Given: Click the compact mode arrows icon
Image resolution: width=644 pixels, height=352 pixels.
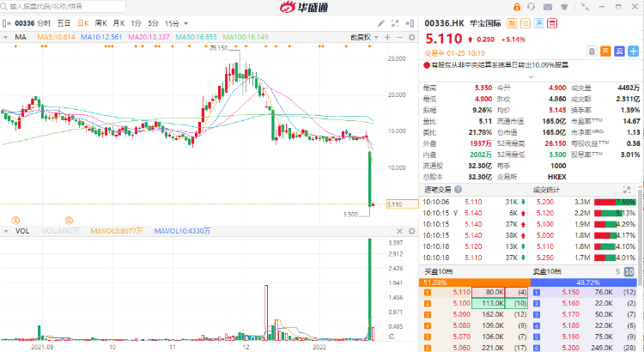Looking at the screenshot, I should 585,7.
